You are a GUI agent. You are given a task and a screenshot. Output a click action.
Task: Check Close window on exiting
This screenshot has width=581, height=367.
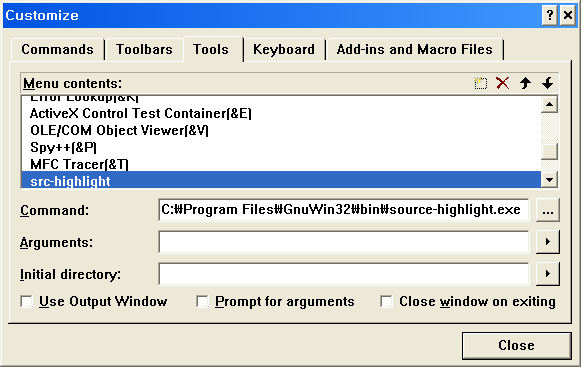point(386,301)
